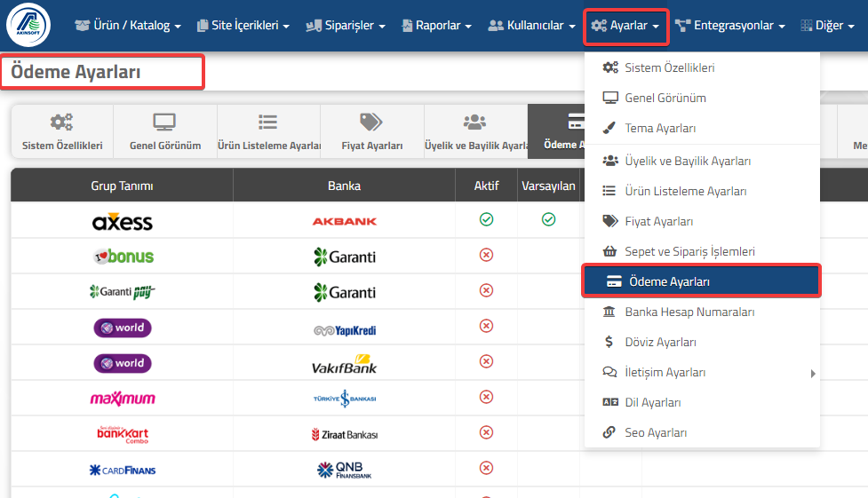The width and height of the screenshot is (868, 498).
Task: Click the QNB Finansbank logo
Action: (345, 470)
